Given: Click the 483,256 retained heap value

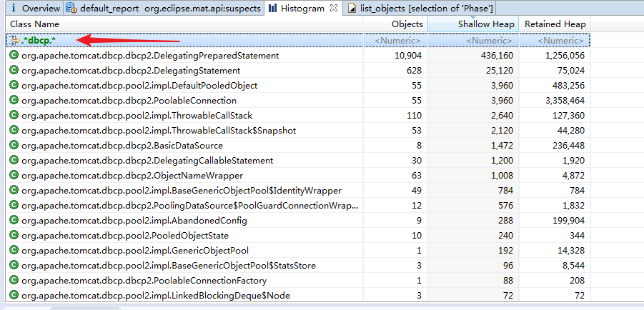Looking at the screenshot, I should pyautogui.click(x=568, y=86).
